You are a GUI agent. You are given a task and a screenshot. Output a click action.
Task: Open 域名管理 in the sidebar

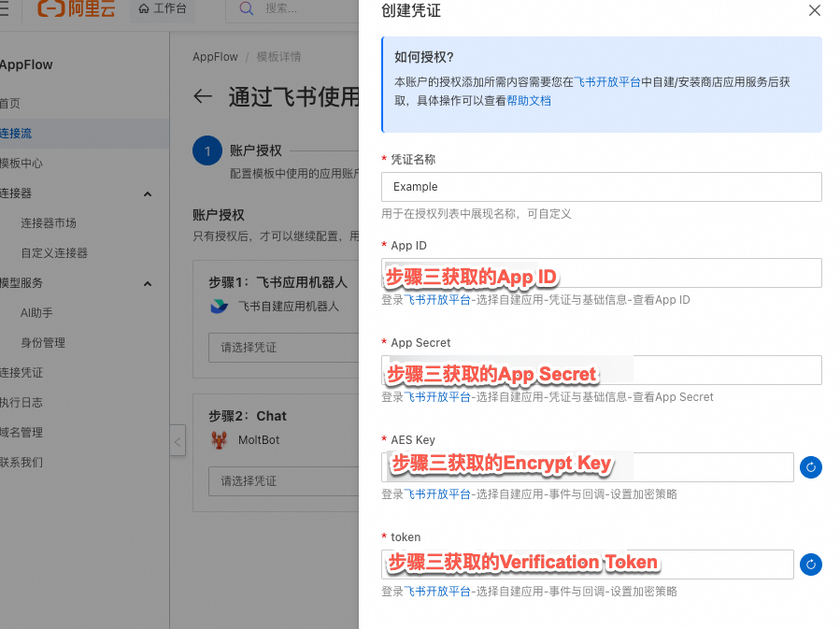pos(21,433)
